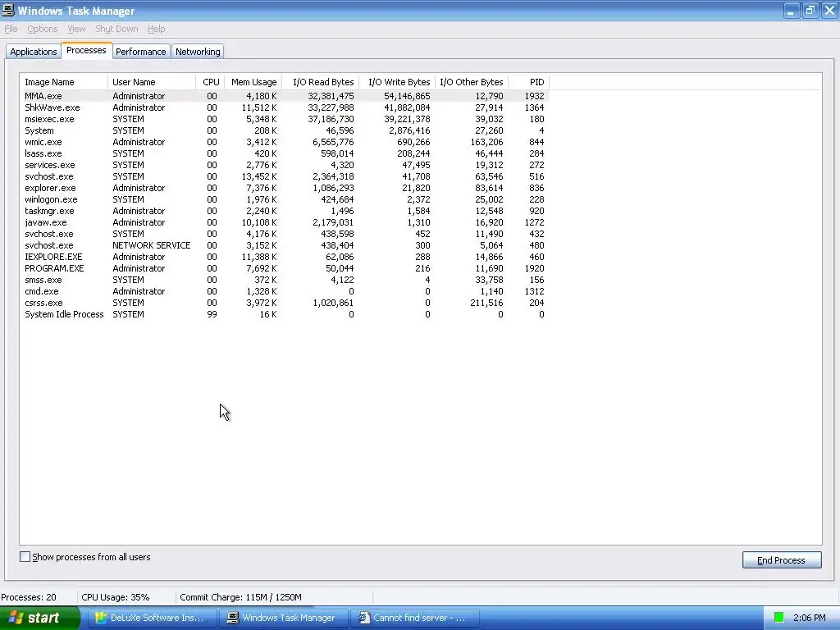840x630 pixels.
Task: Click the End Process button
Action: (782, 559)
